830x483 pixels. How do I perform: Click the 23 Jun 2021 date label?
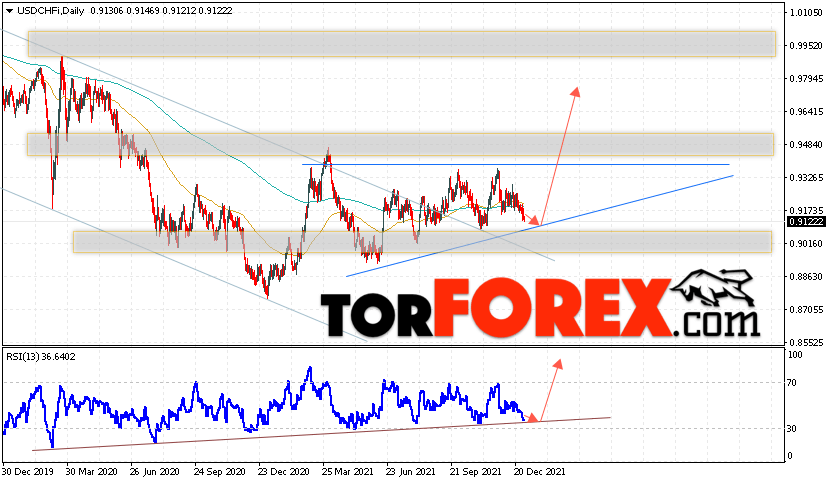[x=411, y=471]
